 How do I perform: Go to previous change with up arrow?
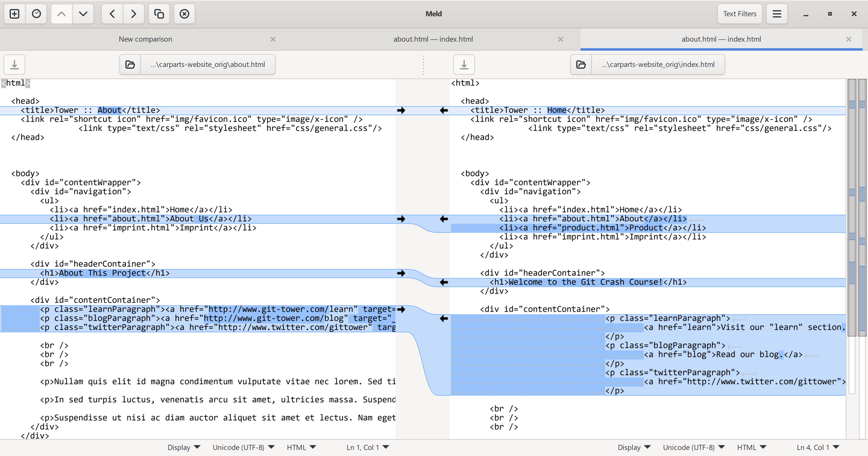pos(61,14)
